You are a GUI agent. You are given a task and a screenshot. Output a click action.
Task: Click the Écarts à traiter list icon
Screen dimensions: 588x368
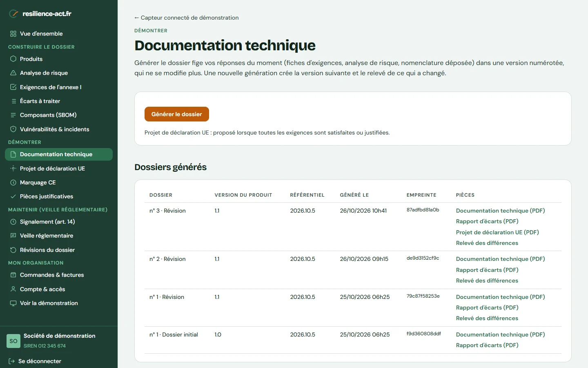13,101
